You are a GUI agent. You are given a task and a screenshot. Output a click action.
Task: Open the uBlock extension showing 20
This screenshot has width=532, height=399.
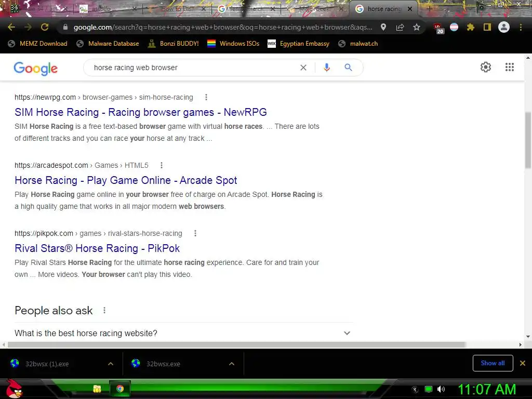coord(438,28)
